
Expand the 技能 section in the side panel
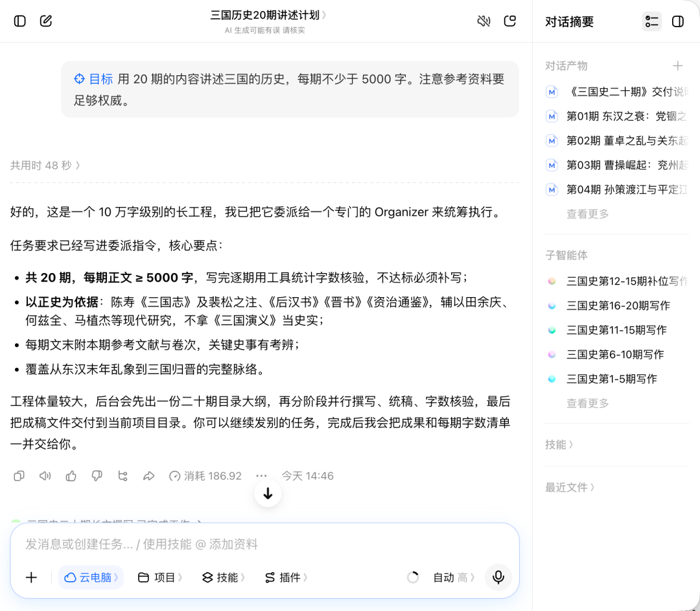(559, 444)
